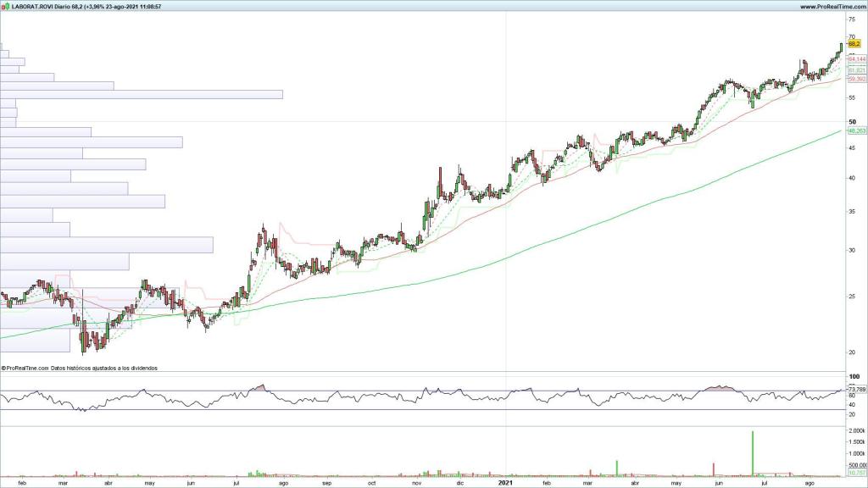Viewport: 868px width, 488px height.
Task: Click the 'nov' month label on time axis
Action: (x=416, y=482)
